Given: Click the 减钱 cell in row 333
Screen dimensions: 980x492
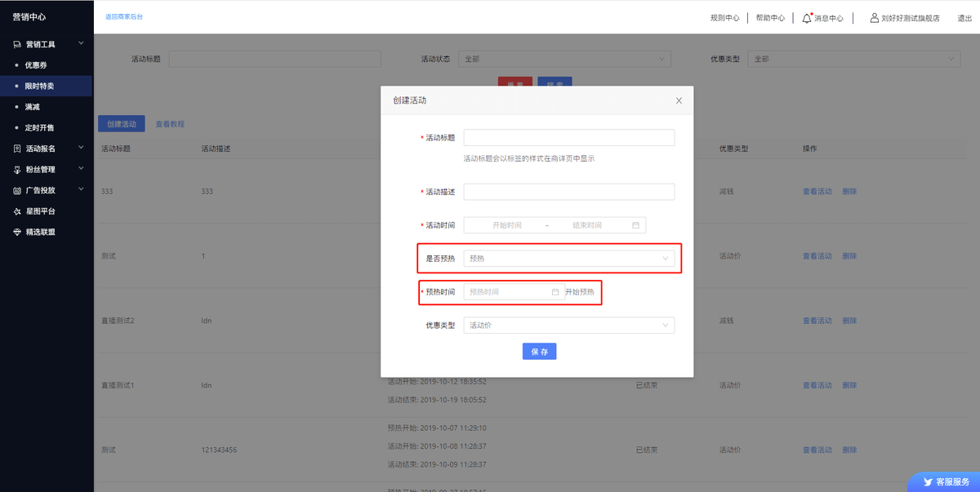Looking at the screenshot, I should coord(727,192).
